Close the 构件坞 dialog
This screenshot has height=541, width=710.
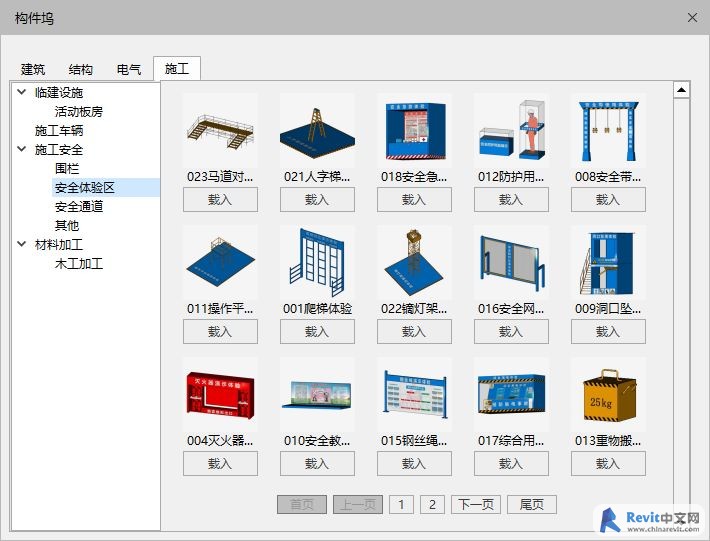(x=692, y=18)
